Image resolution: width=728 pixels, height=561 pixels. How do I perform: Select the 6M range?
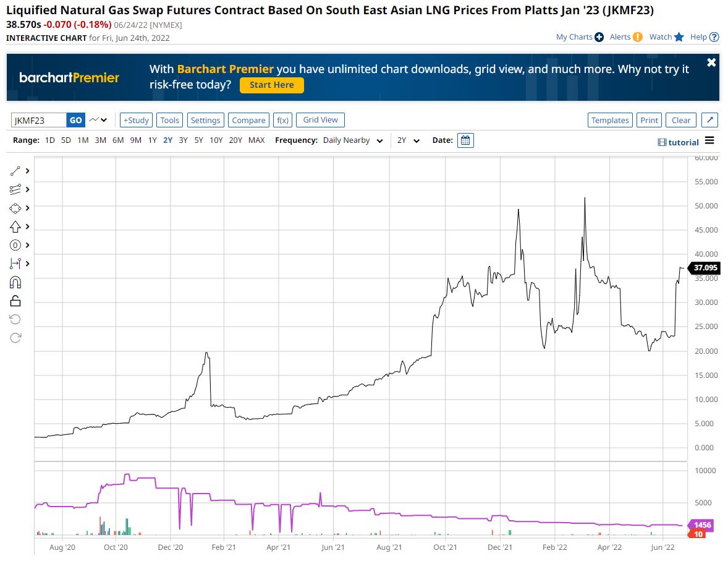pyautogui.click(x=117, y=140)
